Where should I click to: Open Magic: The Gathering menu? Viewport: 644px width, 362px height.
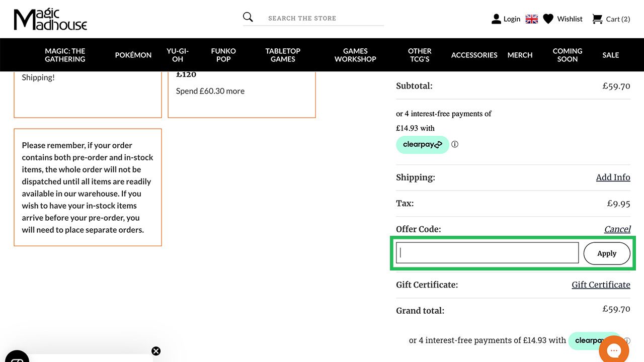(65, 55)
